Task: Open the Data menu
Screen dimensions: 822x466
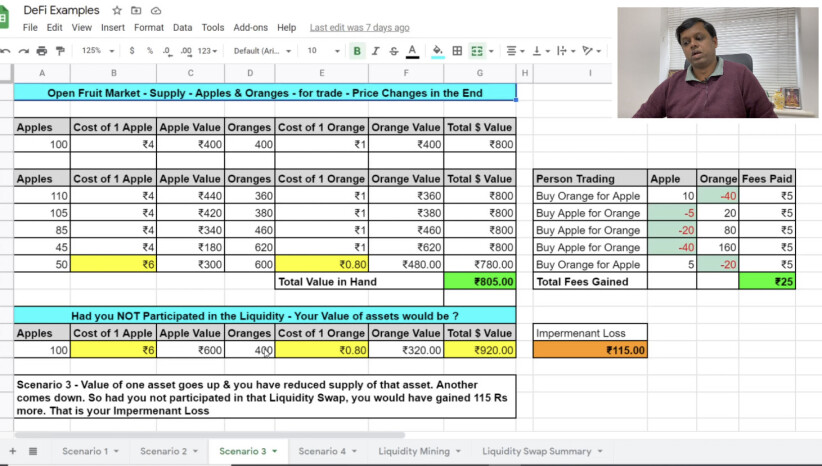Action: (182, 27)
